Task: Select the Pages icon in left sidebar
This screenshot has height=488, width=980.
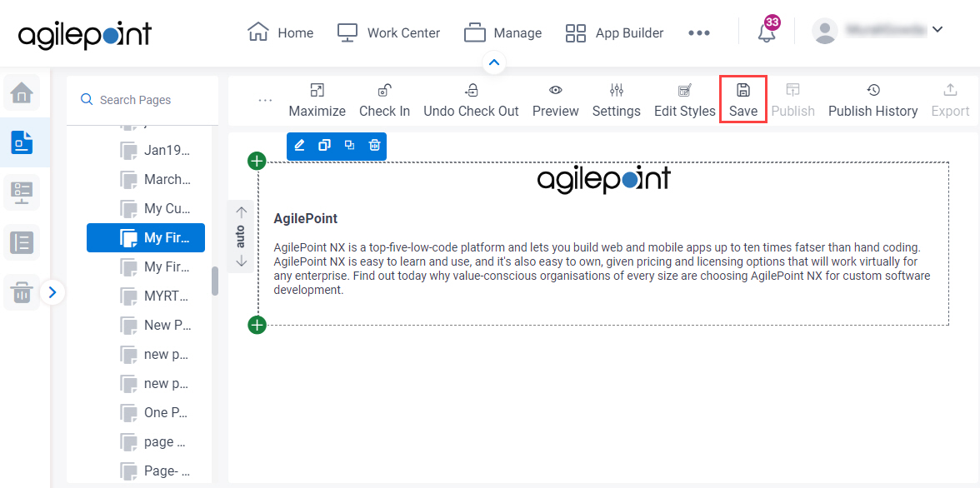Action: (22, 142)
